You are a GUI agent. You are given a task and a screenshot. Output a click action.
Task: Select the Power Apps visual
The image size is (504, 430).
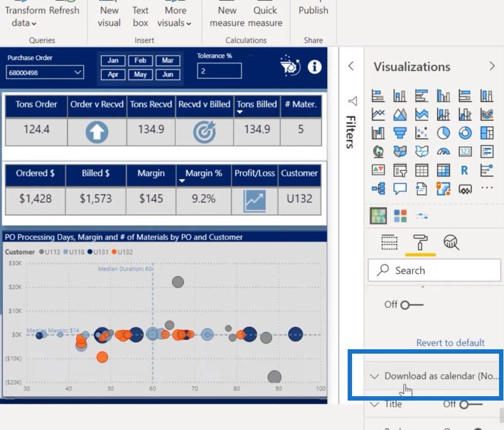[465, 189]
